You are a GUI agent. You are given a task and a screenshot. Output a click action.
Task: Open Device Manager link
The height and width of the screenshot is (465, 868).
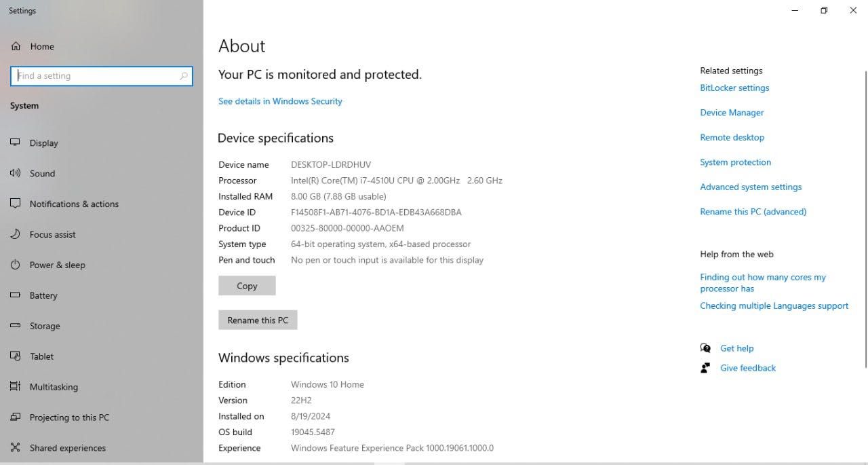tap(732, 113)
